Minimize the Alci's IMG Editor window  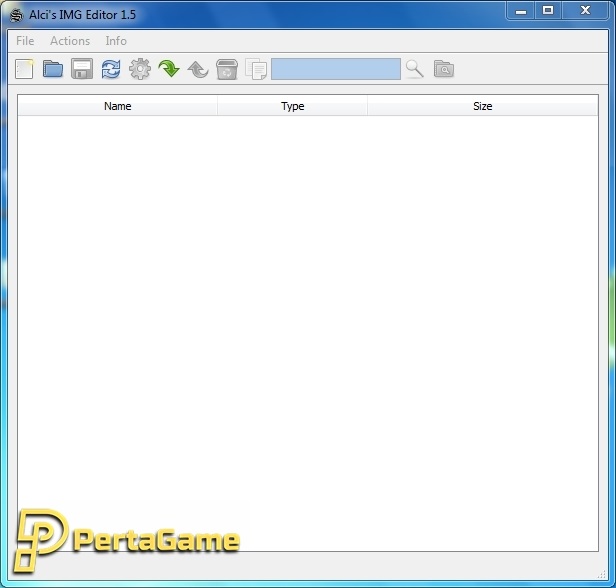[521, 11]
